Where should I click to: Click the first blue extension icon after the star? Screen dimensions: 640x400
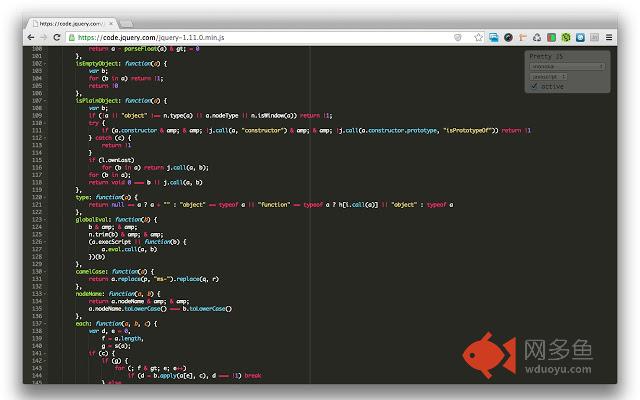(x=493, y=37)
